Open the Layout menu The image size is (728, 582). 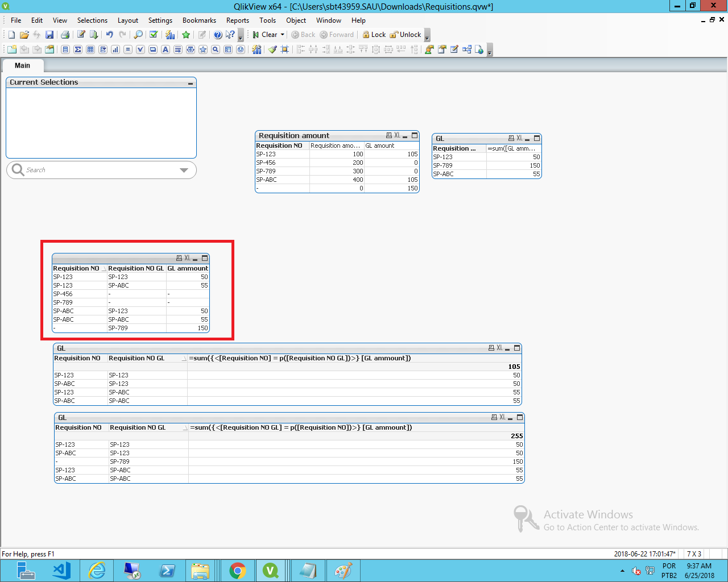point(128,20)
